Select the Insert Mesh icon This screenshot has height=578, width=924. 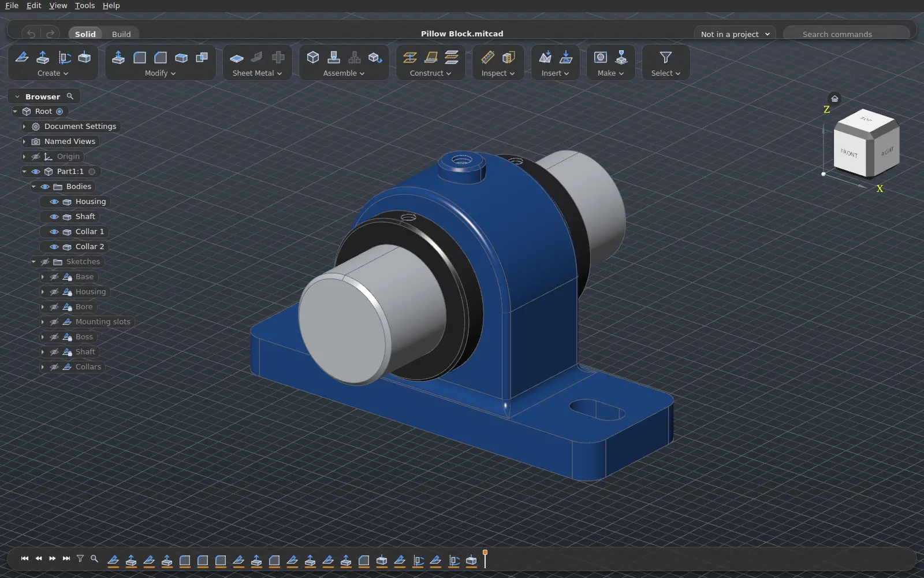pos(545,57)
